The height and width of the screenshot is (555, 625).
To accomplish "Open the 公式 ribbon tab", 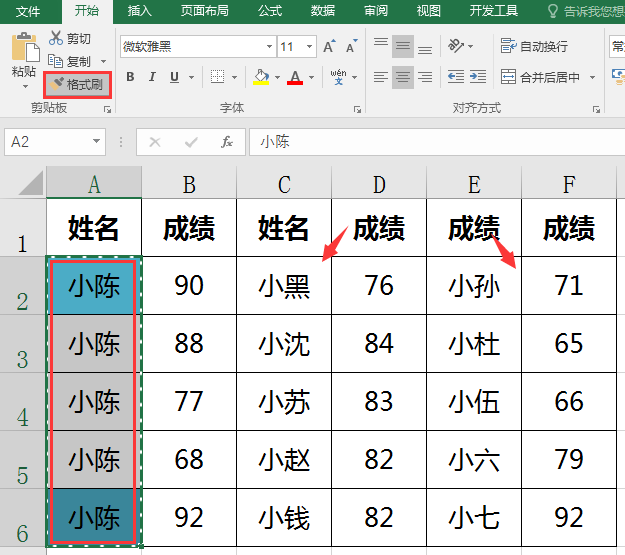I will (270, 11).
